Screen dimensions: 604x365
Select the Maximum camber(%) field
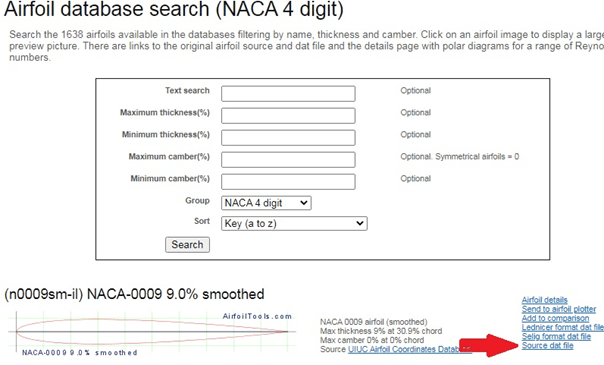pos(288,159)
